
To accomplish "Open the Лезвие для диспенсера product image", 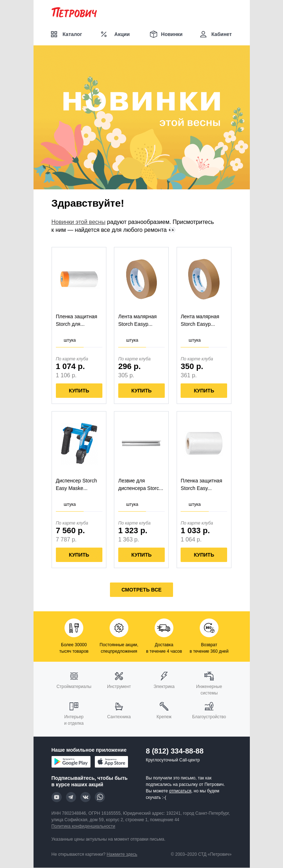I will click(141, 443).
